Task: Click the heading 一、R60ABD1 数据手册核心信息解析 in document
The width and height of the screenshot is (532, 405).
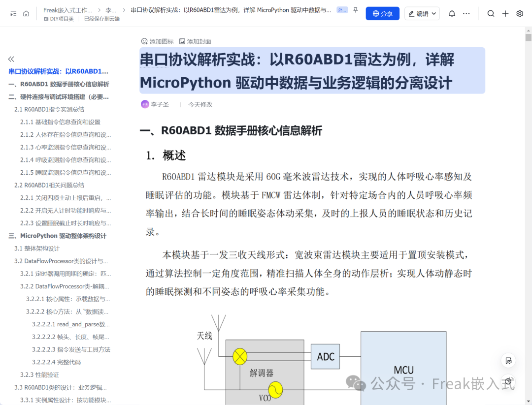Action: click(x=231, y=130)
